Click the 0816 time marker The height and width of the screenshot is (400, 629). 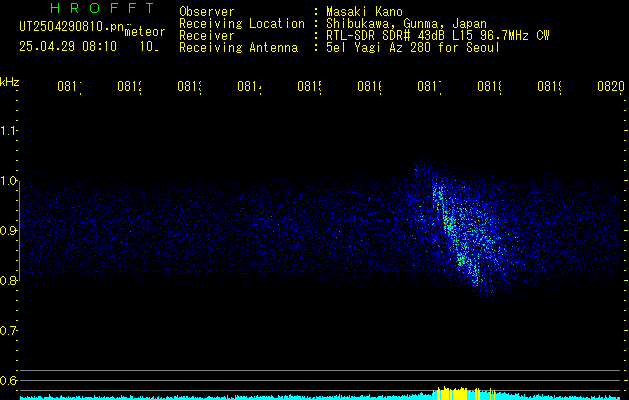pyautogui.click(x=369, y=86)
